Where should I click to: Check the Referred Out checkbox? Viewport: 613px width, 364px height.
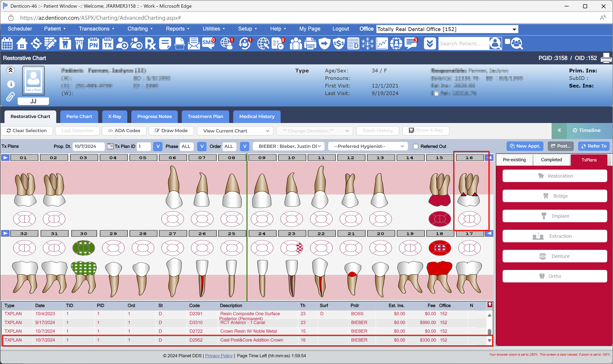click(415, 146)
